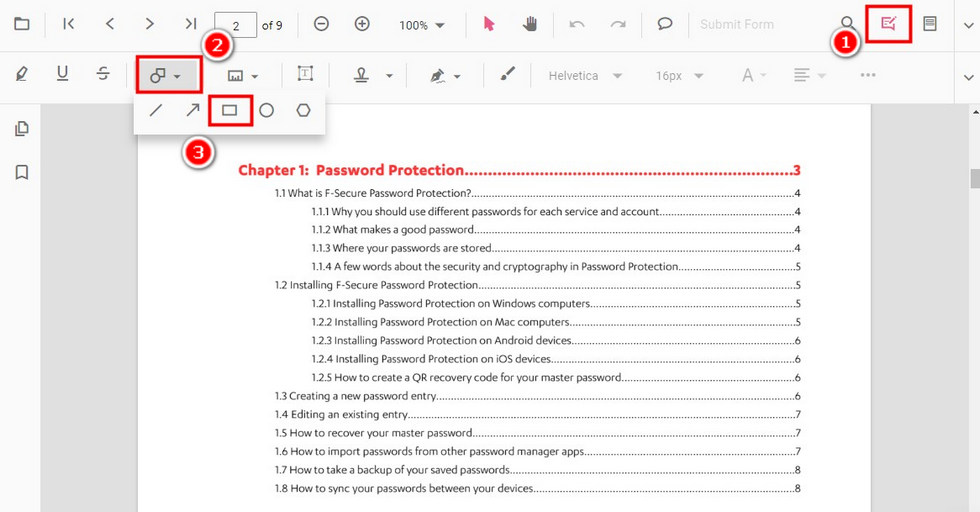980x512 pixels.
Task: Open the 100% zoom dropdown
Action: (422, 25)
